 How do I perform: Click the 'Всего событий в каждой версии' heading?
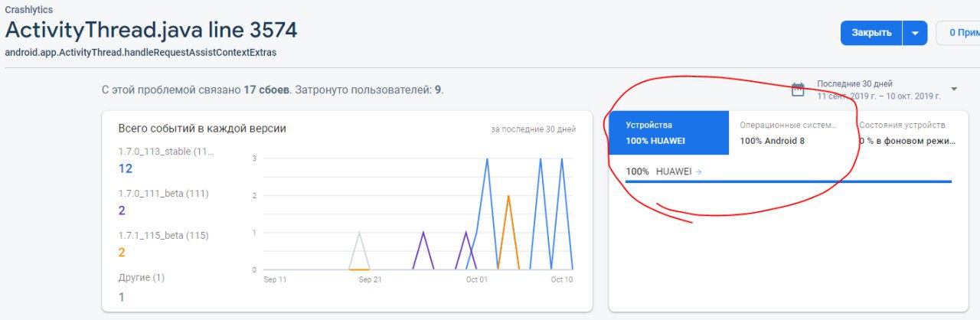pos(202,129)
